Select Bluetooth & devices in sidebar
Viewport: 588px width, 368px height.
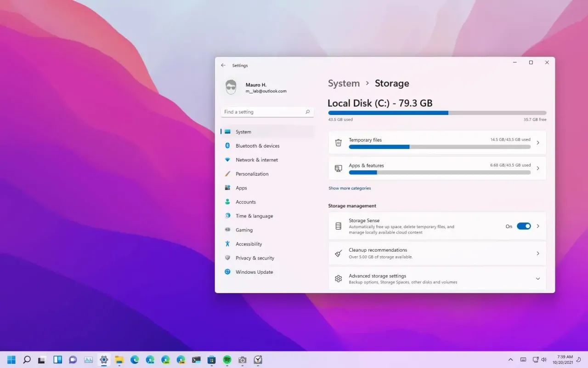pos(257,146)
